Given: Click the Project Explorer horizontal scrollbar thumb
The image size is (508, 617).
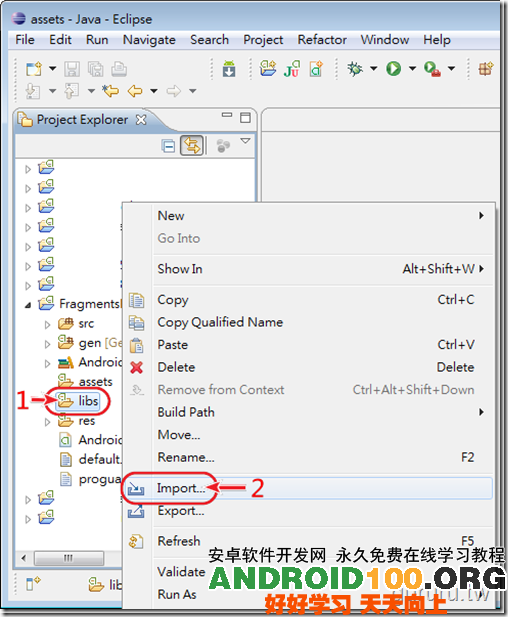Looking at the screenshot, I should (x=69, y=558).
